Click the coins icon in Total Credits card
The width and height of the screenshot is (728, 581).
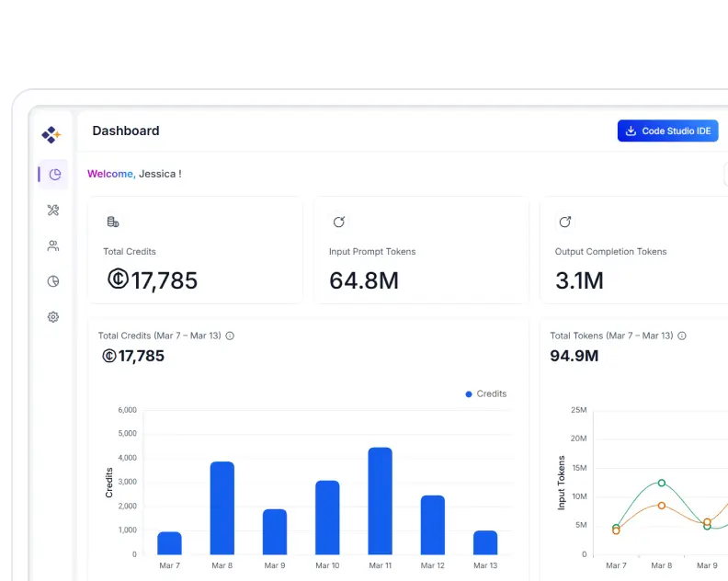[x=113, y=222]
